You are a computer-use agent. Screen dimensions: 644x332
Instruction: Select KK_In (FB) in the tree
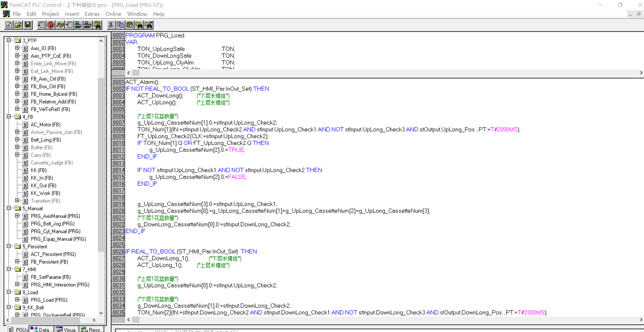click(42, 178)
